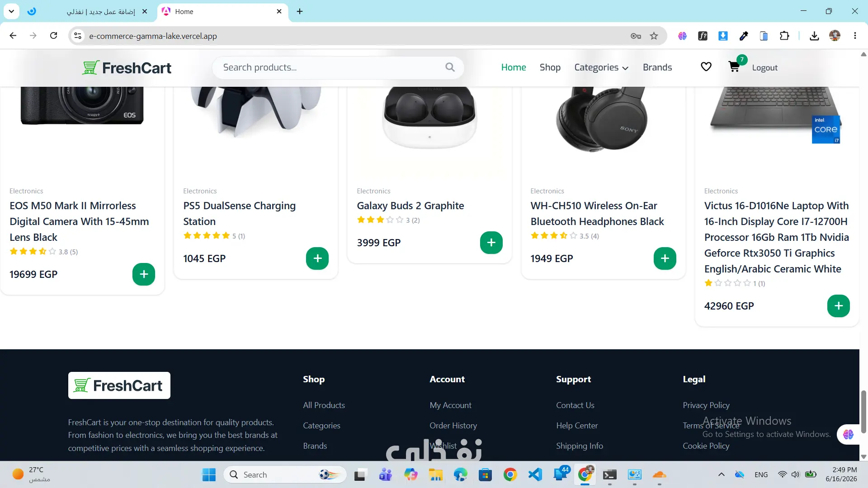Open the Brands nav item
868x488 pixels.
[657, 67]
